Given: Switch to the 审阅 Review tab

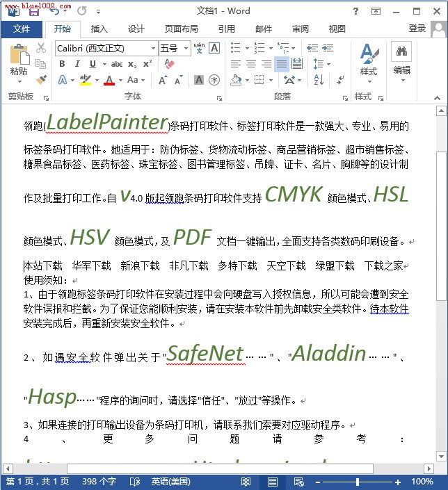Looking at the screenshot, I should click(x=301, y=29).
